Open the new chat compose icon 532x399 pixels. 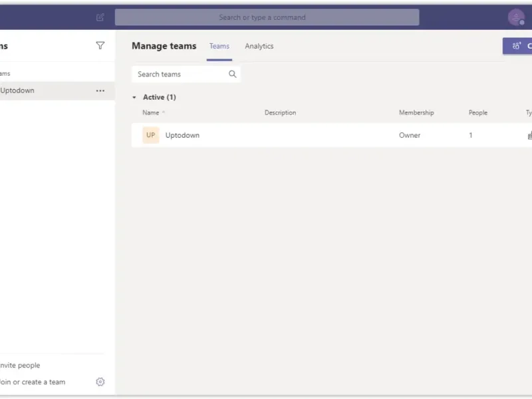click(x=100, y=17)
